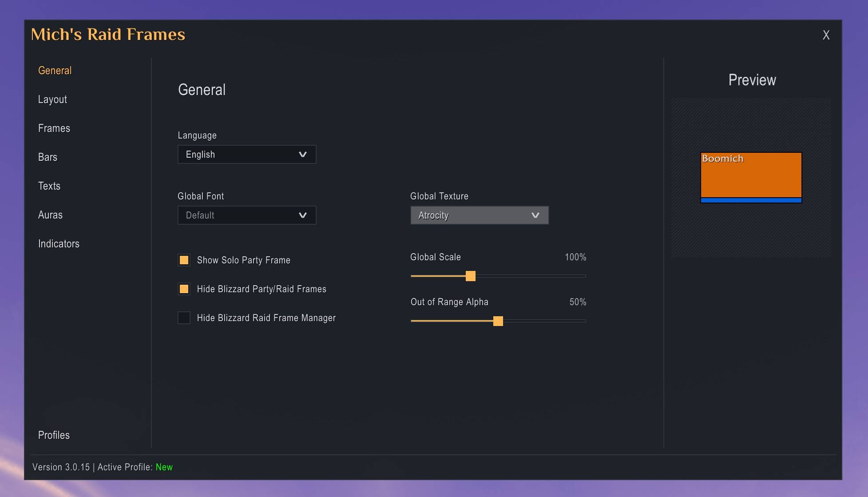Screen dimensions: 868x497
Task: Click the blue power bar in preview
Action: [x=751, y=201]
